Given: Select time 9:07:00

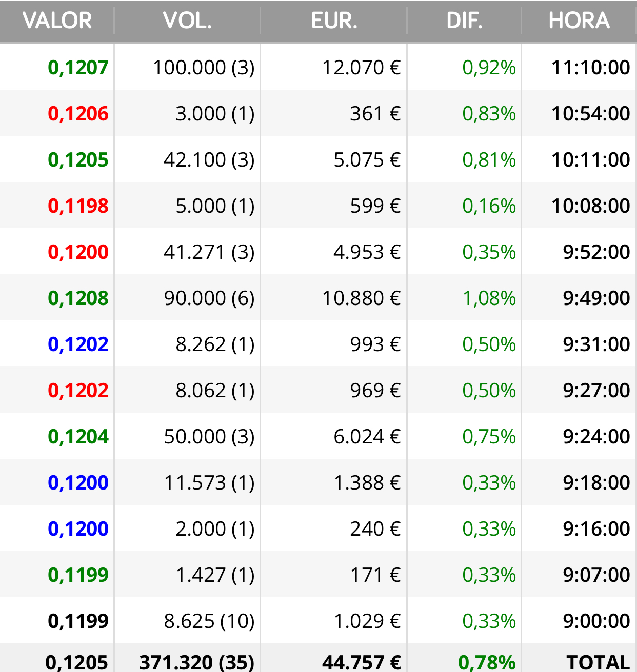Looking at the screenshot, I should 596,575.
